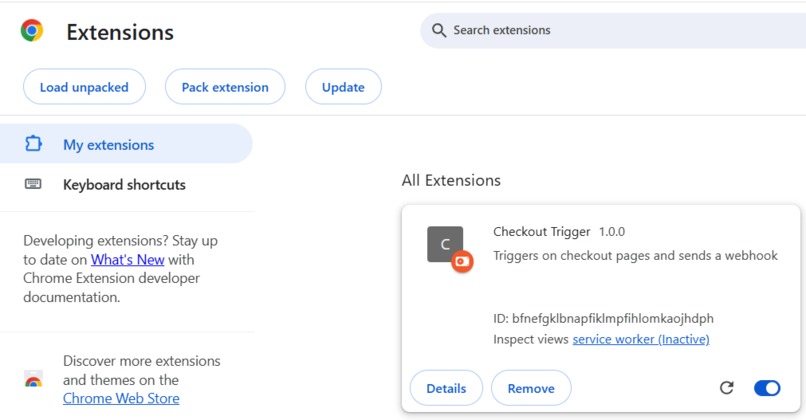Click the Checkout Trigger extension name
This screenshot has height=420, width=806.
(x=542, y=232)
